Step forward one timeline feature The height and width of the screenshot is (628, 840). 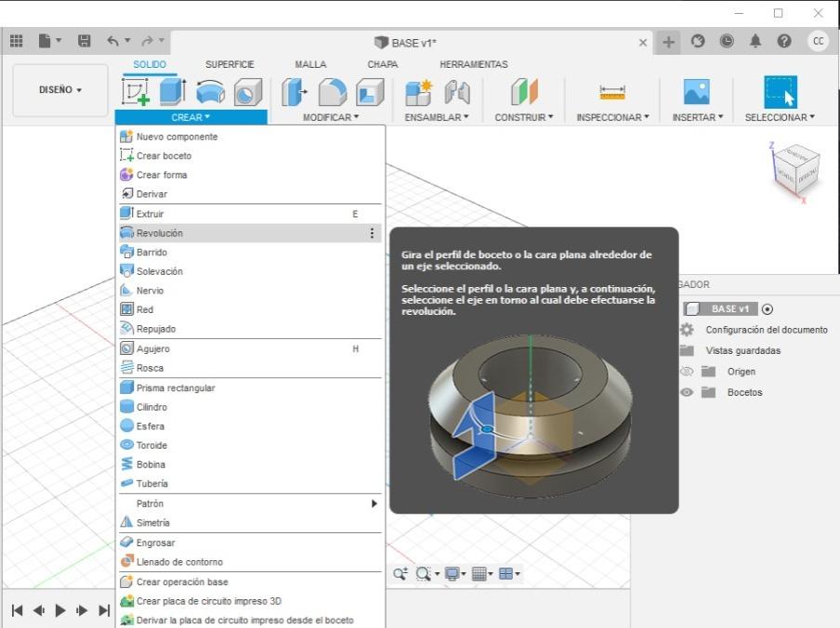pyautogui.click(x=82, y=610)
